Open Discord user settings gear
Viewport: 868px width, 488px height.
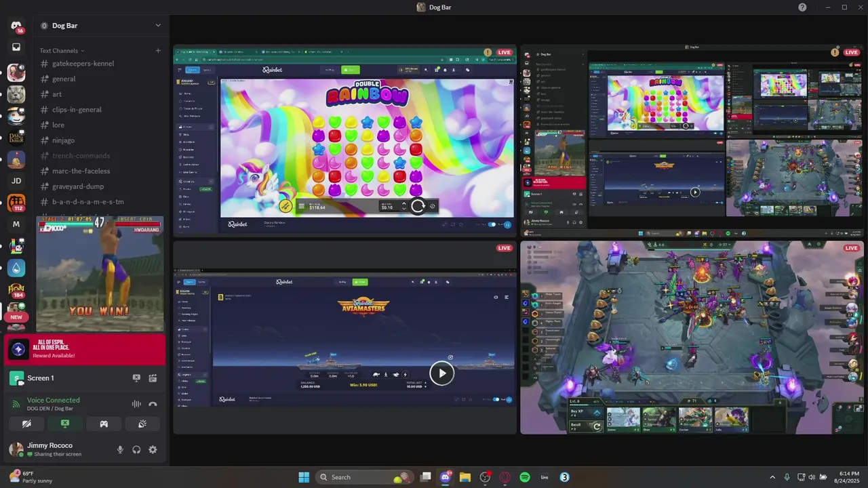click(x=153, y=449)
